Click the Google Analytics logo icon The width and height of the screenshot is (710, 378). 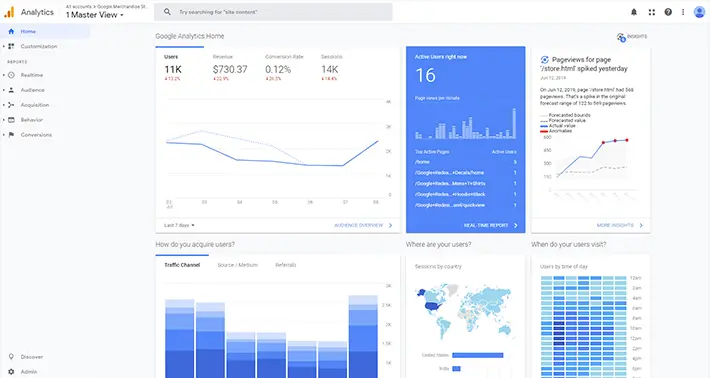9,12
